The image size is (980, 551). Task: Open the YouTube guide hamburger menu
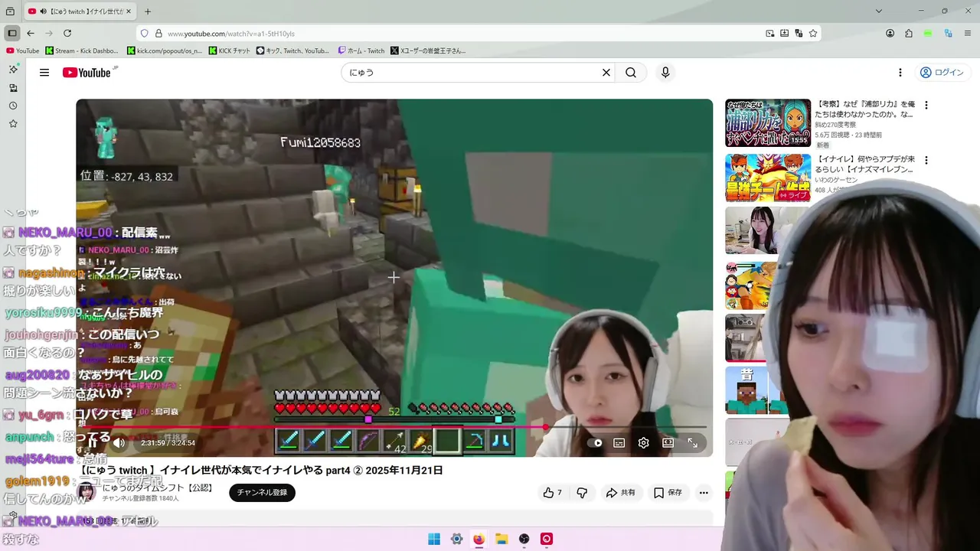[x=44, y=73]
